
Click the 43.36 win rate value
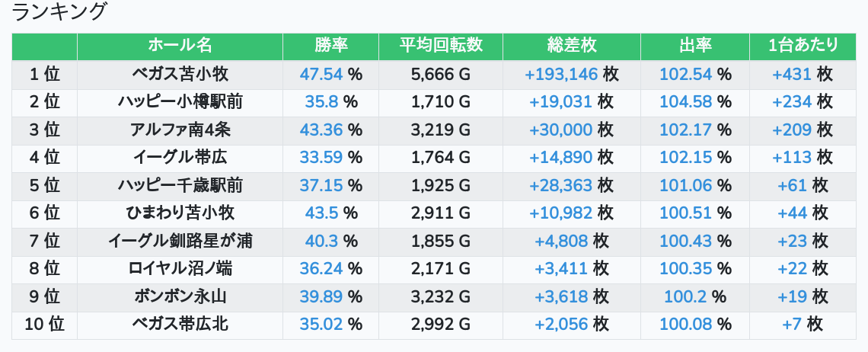[321, 130]
